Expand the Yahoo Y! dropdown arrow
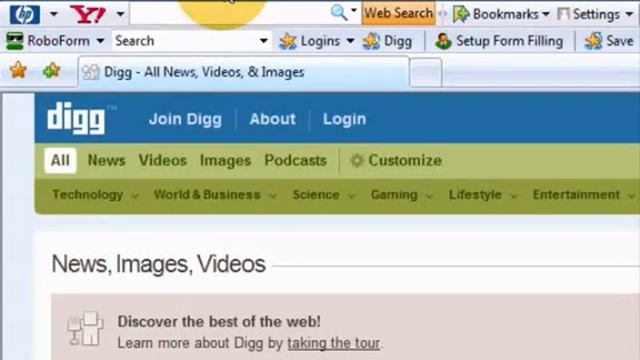The width and height of the screenshot is (640, 360). [120, 14]
